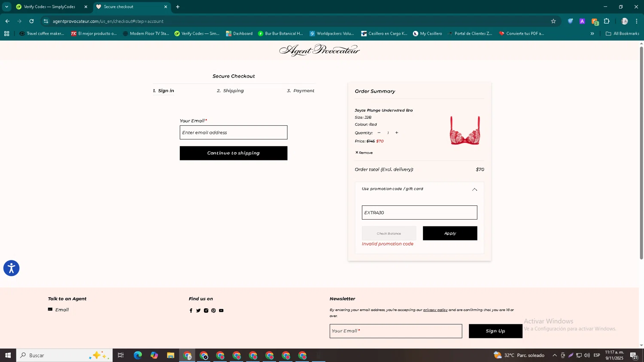Click the newsletter Your Email field

click(x=396, y=331)
